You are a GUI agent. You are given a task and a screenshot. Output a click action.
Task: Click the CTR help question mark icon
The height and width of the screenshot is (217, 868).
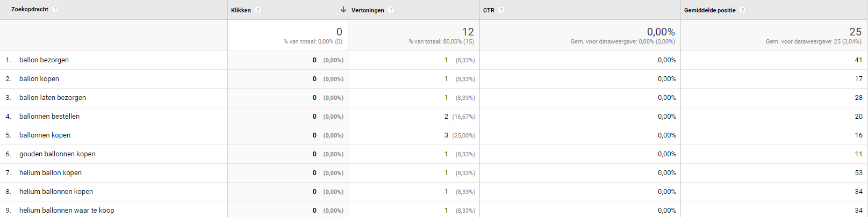tap(501, 10)
